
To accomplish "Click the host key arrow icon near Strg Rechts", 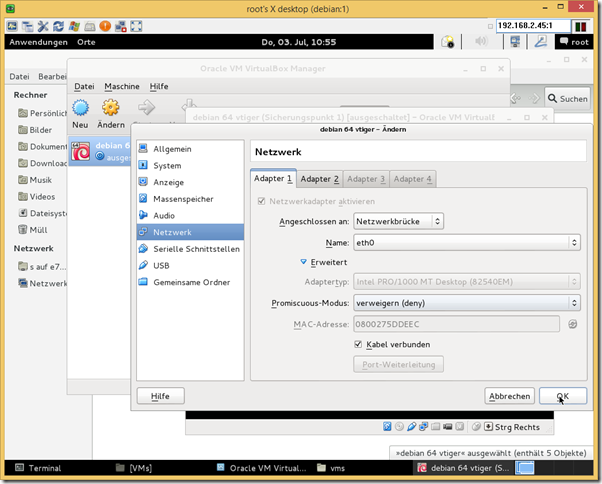I will (488, 426).
